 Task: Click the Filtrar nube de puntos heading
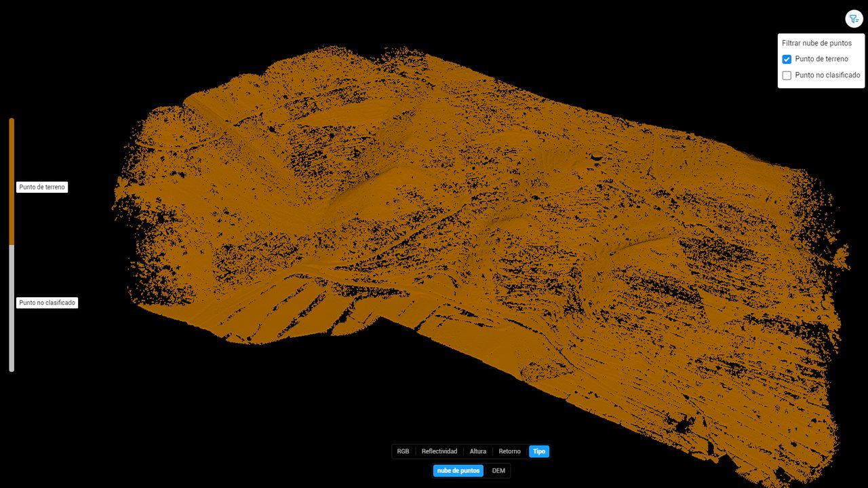coord(816,43)
